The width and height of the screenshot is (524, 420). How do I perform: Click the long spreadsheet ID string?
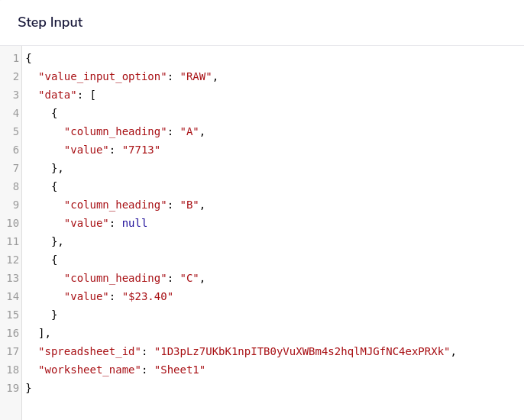point(302,351)
